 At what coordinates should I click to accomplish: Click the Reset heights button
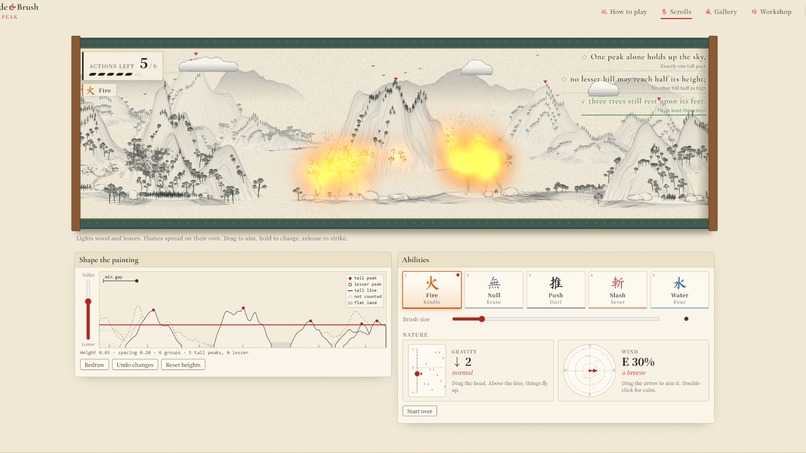click(183, 365)
